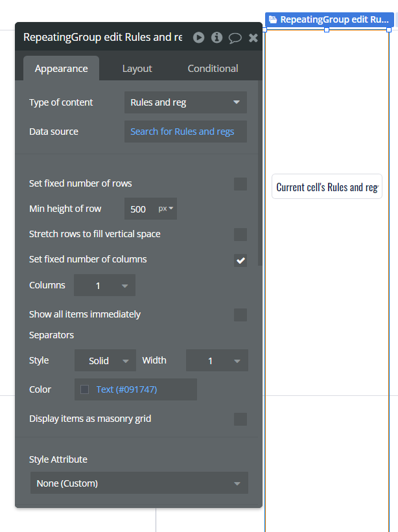
Task: Click the comment bubble icon
Action: 235,38
